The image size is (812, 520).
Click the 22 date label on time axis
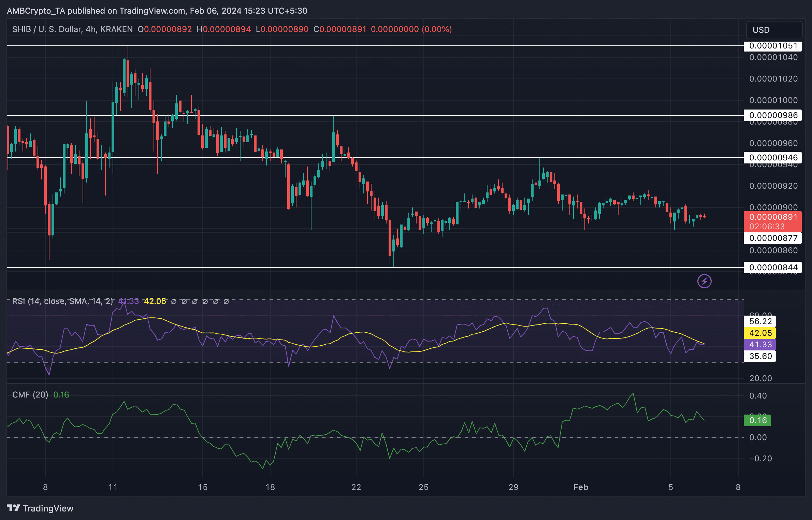(356, 487)
